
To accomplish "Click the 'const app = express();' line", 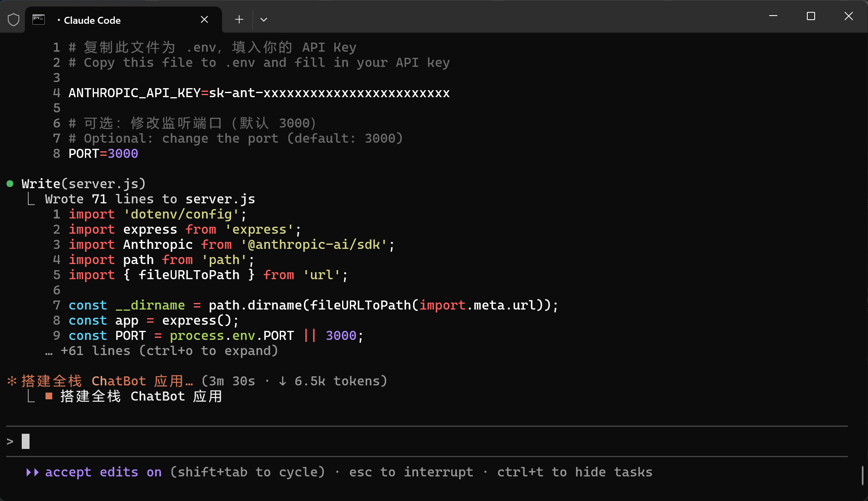I will click(153, 321).
